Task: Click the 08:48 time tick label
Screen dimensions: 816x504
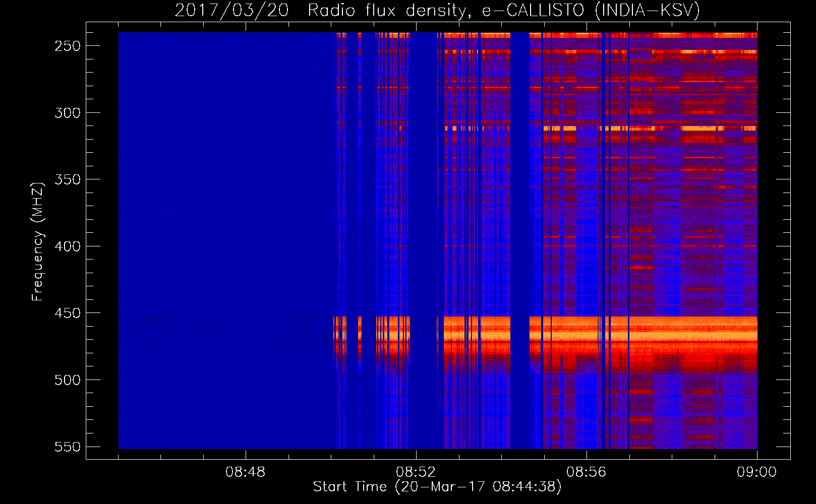Action: pos(246,472)
